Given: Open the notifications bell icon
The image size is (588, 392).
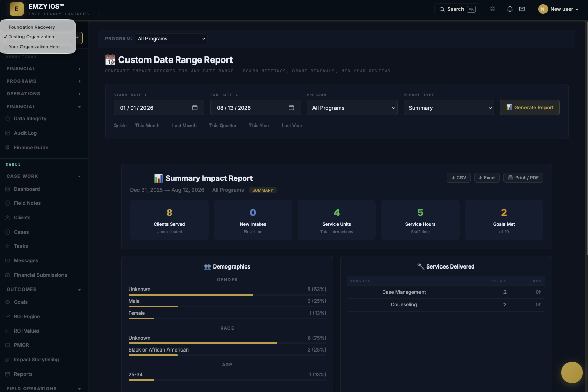Looking at the screenshot, I should pos(510,9).
